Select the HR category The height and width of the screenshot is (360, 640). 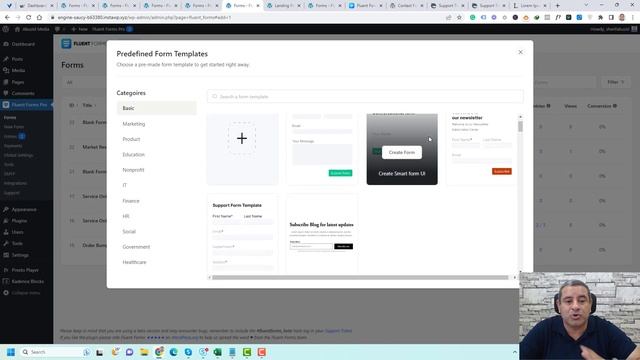click(126, 216)
